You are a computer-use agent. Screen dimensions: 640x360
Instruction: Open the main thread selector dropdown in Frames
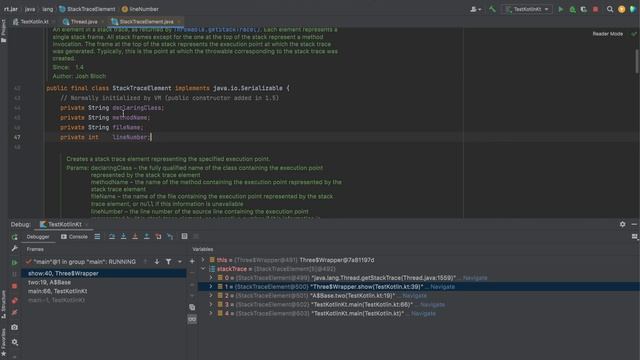coord(82,262)
